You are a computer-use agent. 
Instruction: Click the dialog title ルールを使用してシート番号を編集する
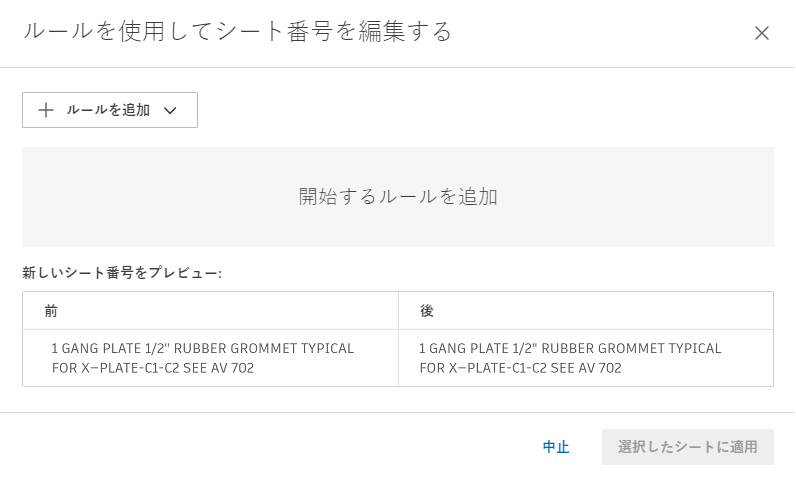click(238, 32)
